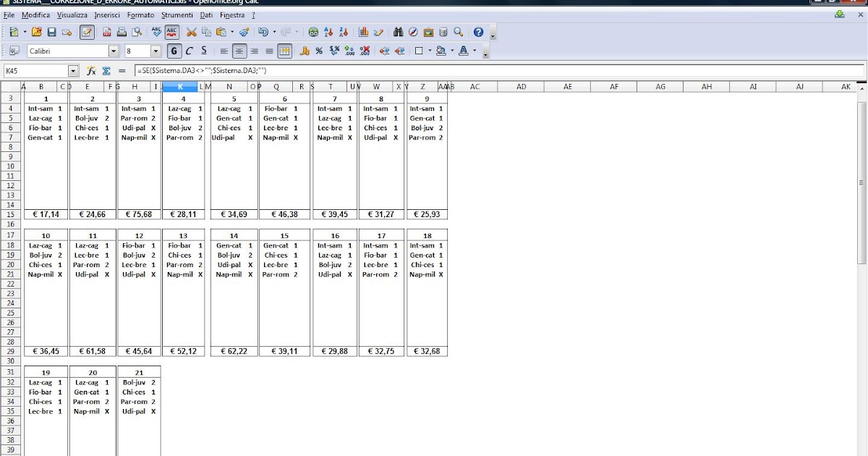Open the background color dropdown arrow
The height and width of the screenshot is (456, 868).
452,51
